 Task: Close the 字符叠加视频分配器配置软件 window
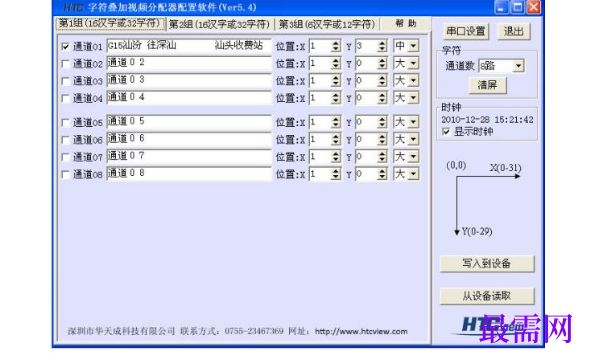coord(534,7)
